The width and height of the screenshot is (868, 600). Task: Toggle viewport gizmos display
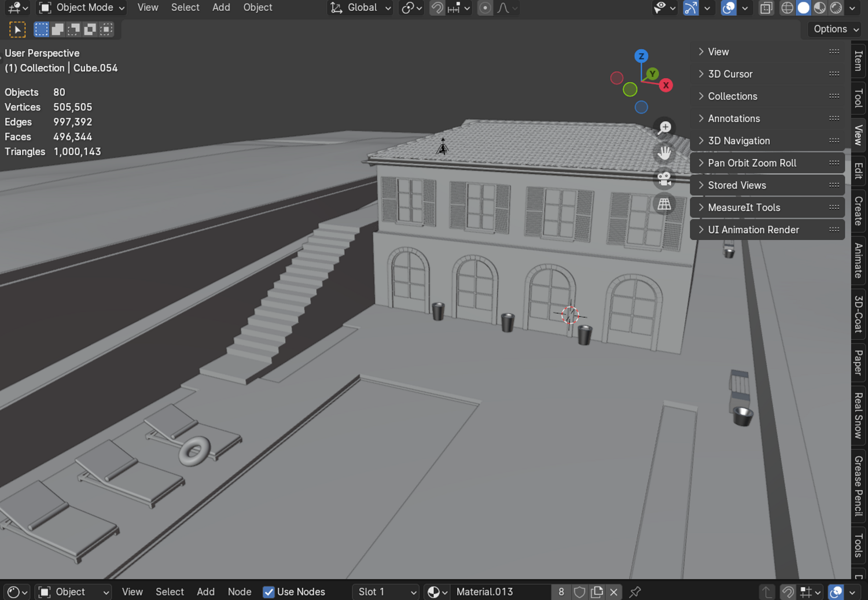690,8
